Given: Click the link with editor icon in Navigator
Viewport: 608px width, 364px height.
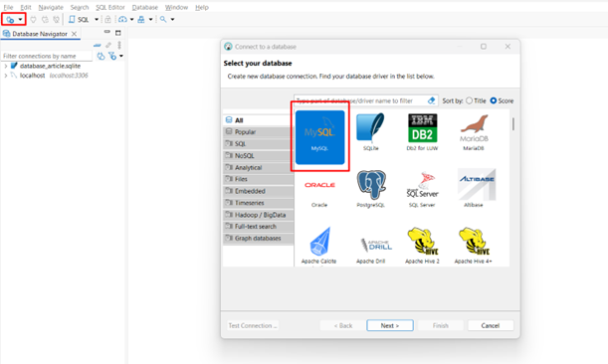Looking at the screenshot, I should point(108,46).
